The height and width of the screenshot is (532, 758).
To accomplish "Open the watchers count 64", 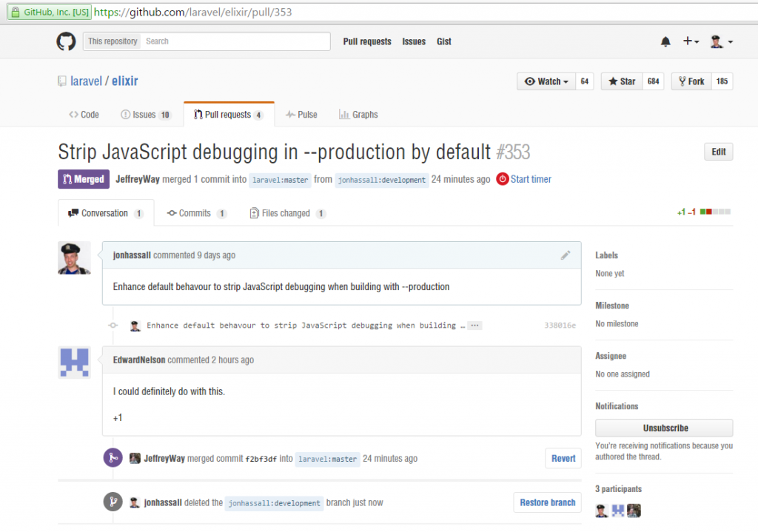I will point(585,81).
